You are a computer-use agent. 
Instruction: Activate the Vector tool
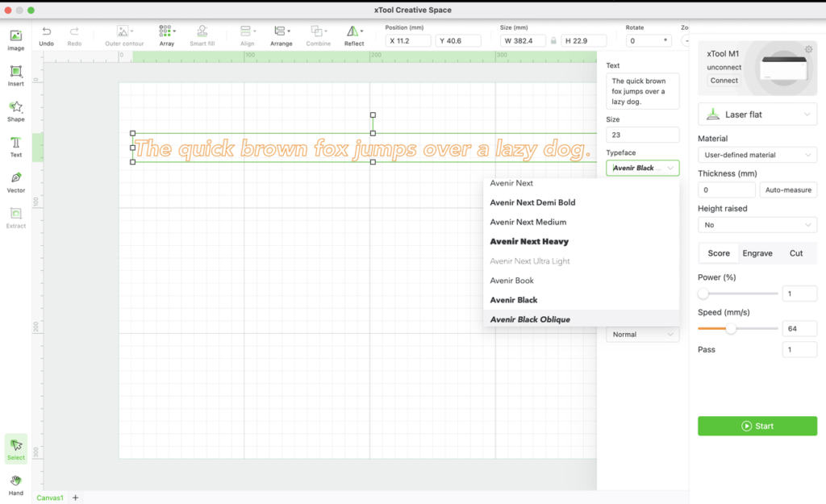pos(15,182)
